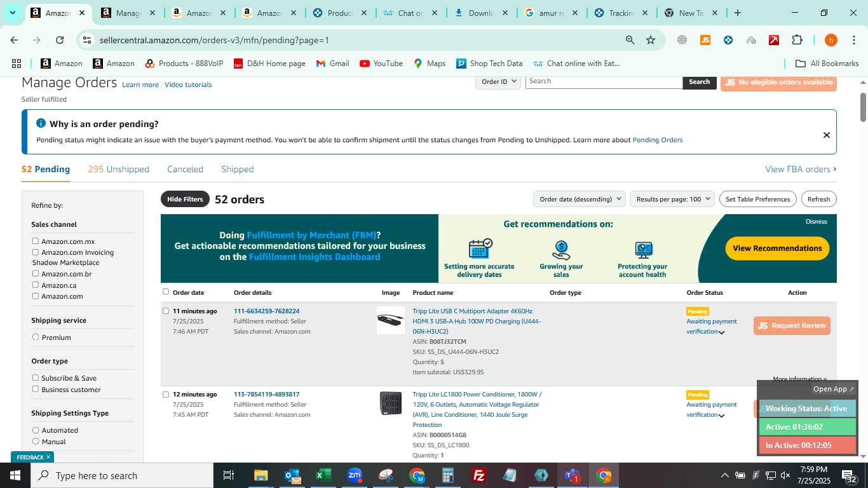This screenshot has height=488, width=868.
Task: Open the Gmail bookmark
Action: (x=333, y=64)
